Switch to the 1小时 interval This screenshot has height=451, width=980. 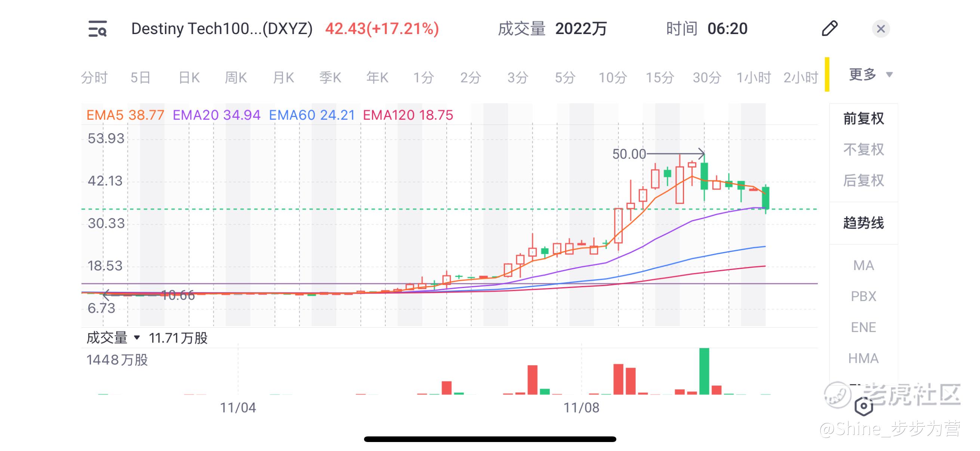point(754,78)
